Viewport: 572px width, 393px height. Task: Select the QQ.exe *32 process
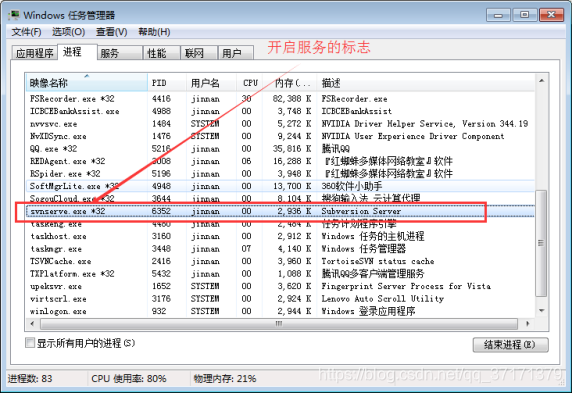click(280, 149)
